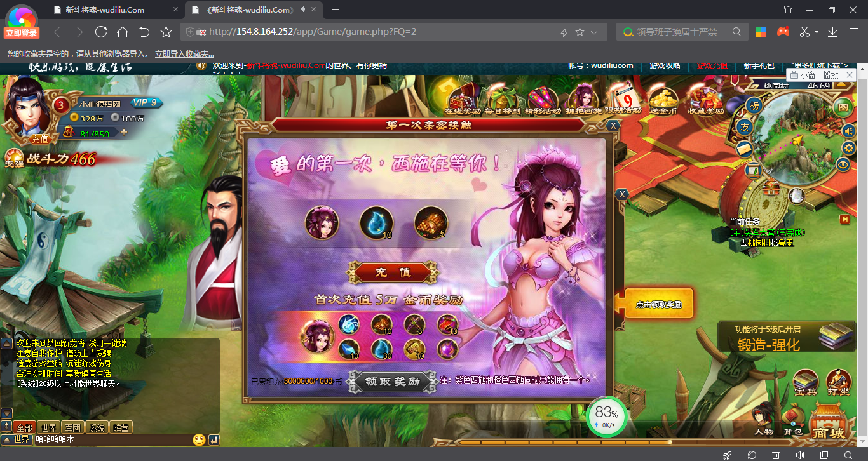
Task: Click the red 充值 recharge button in dialog
Action: (393, 272)
